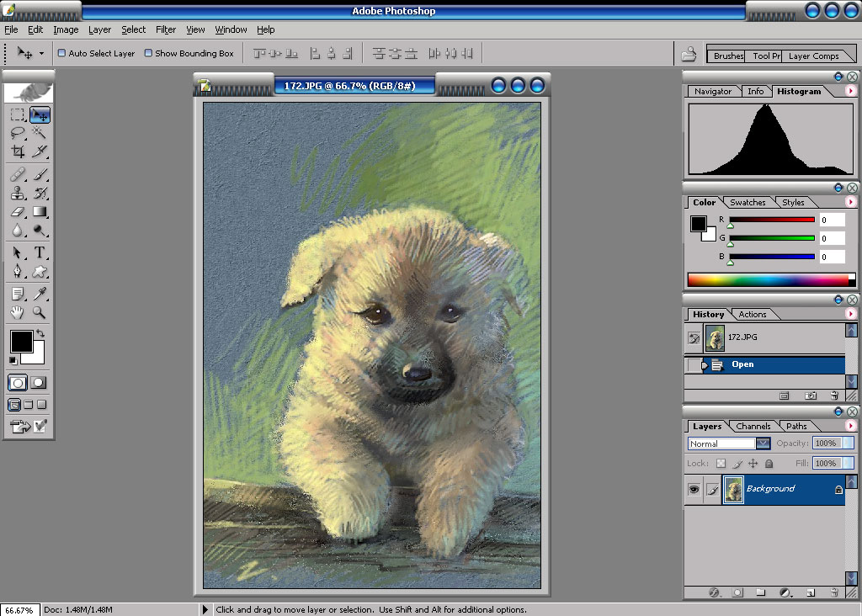Select the Magic Wand tool
The height and width of the screenshot is (616, 862).
pos(40,133)
